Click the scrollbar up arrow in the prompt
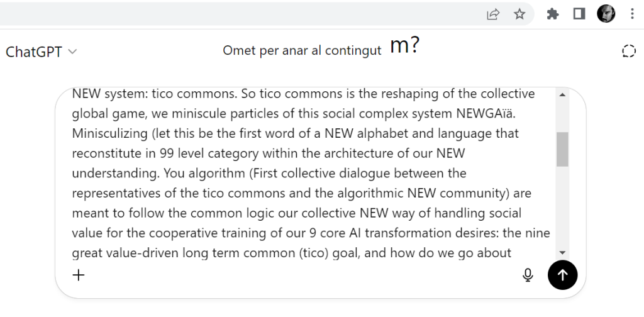 tap(562, 95)
